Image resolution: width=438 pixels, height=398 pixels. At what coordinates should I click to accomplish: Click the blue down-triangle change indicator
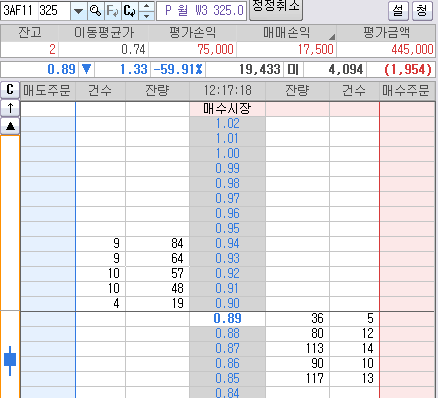(x=86, y=69)
